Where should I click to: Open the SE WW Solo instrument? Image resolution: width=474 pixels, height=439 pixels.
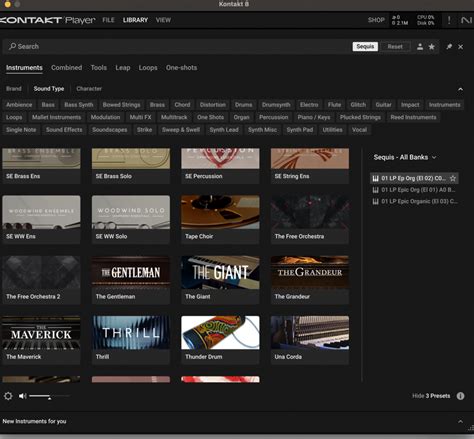[131, 220]
